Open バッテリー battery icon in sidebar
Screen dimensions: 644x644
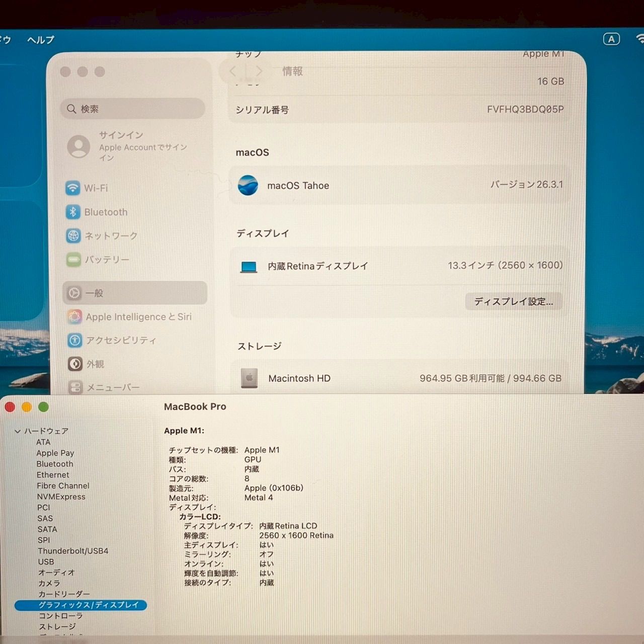click(73, 260)
